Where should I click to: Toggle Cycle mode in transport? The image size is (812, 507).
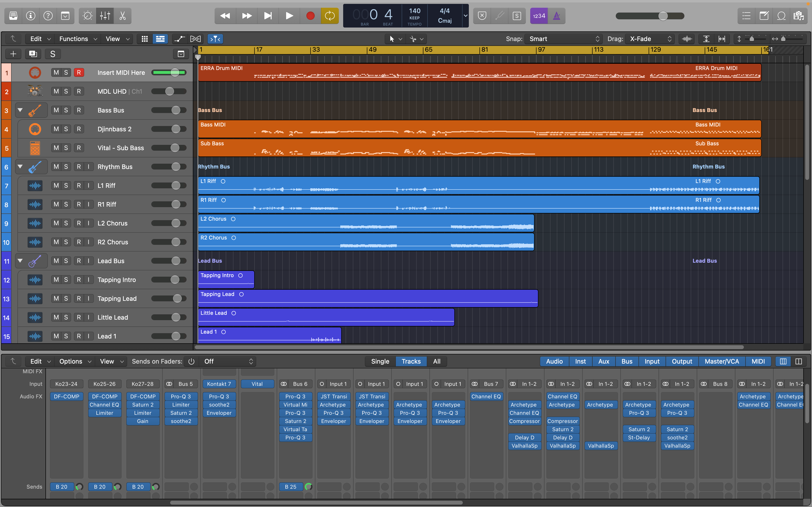(x=329, y=16)
